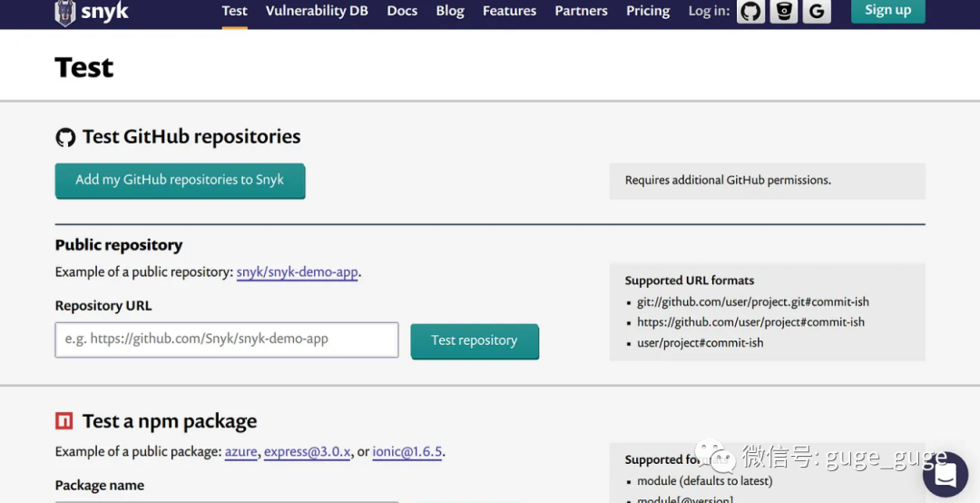
Task: Select the 'user/project#commit-ish' format text
Action: 700,343
